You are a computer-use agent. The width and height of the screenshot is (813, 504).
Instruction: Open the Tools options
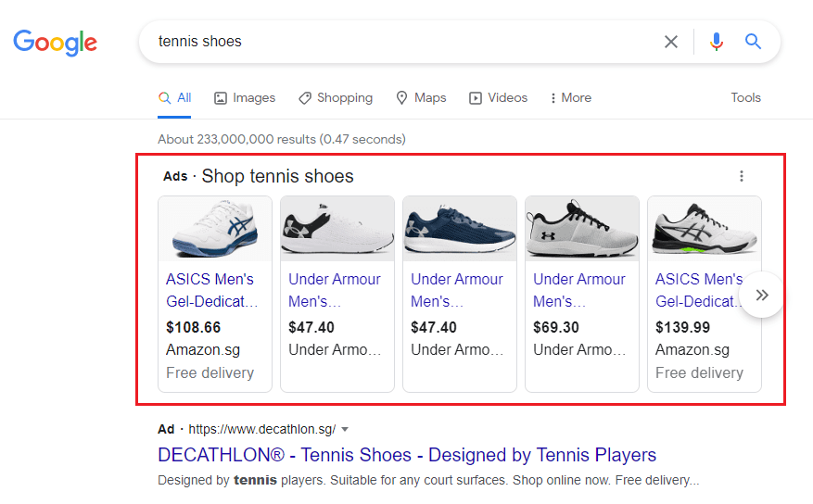coord(745,98)
